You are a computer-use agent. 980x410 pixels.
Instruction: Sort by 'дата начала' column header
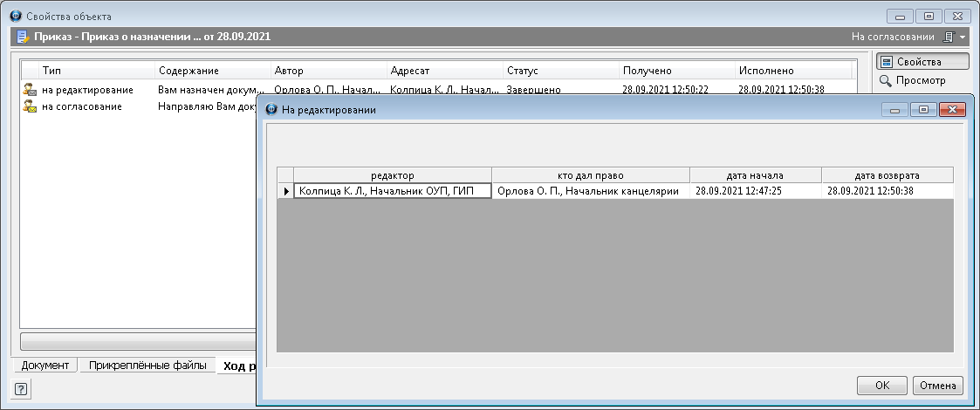click(x=755, y=174)
